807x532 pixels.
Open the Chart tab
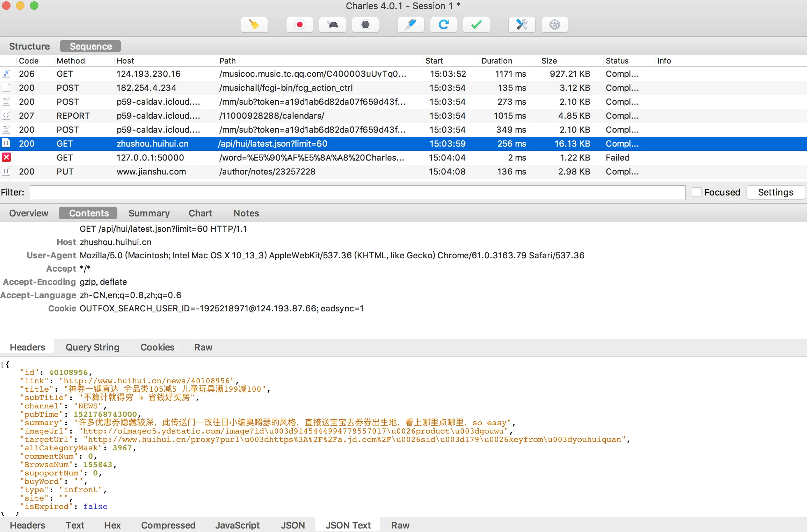click(x=200, y=213)
